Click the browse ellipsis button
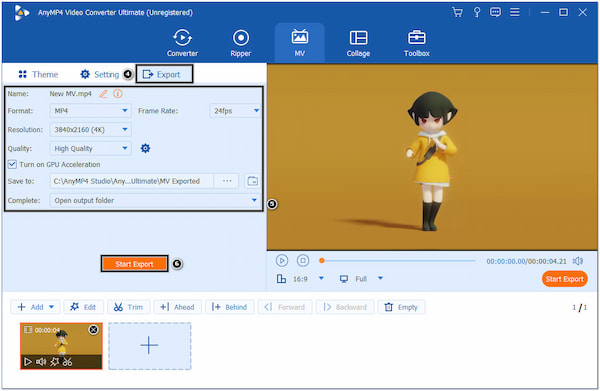Screen dimensions: 600x391 [227, 181]
